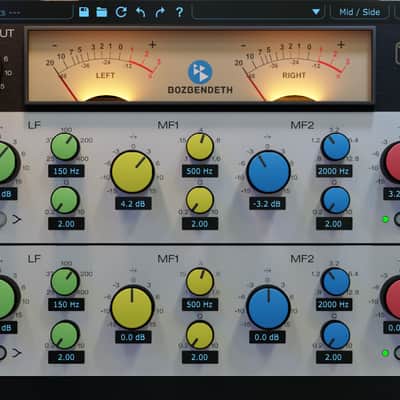This screenshot has height=400, width=400.
Task: Edit the -3.2 dB MF2 gain field
Action: point(267,204)
